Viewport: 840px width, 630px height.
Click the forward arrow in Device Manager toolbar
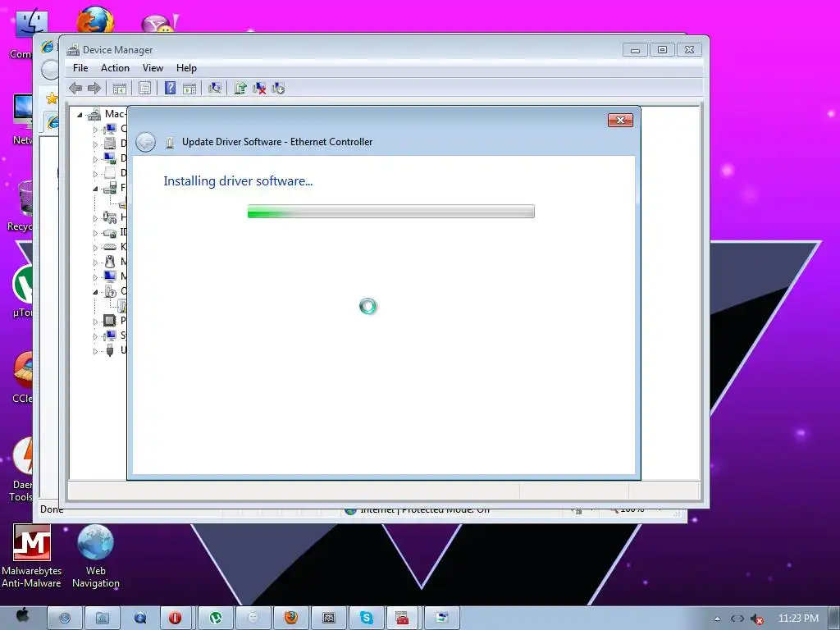94,89
